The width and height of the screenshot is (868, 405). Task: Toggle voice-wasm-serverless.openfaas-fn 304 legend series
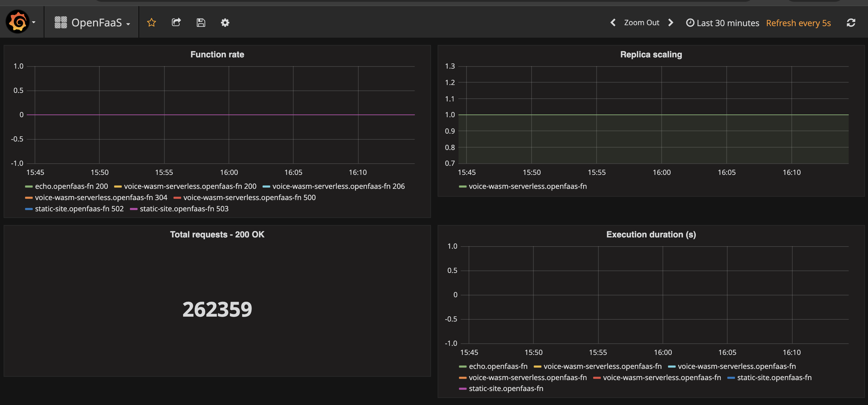pyautogui.click(x=101, y=197)
